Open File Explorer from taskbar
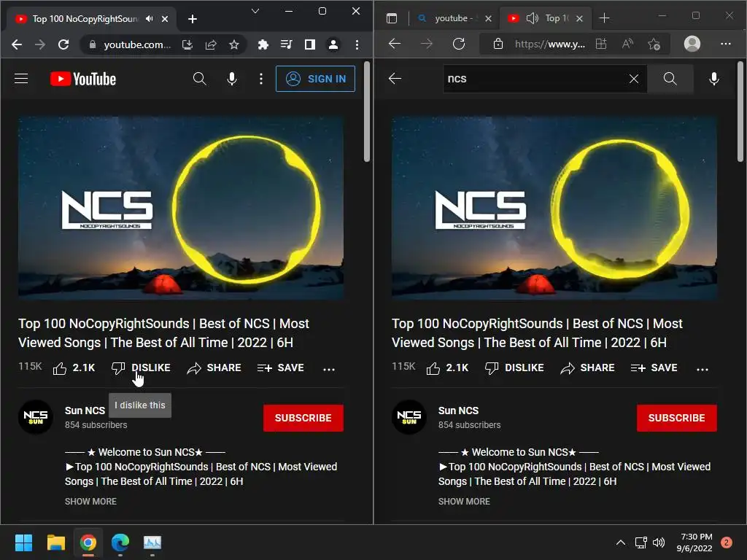This screenshot has height=560, width=747. [55, 542]
